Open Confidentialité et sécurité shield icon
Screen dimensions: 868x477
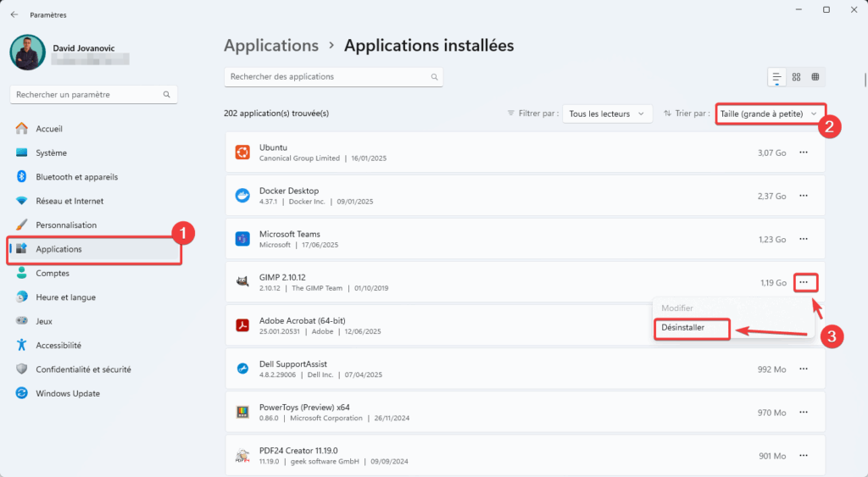tap(21, 369)
